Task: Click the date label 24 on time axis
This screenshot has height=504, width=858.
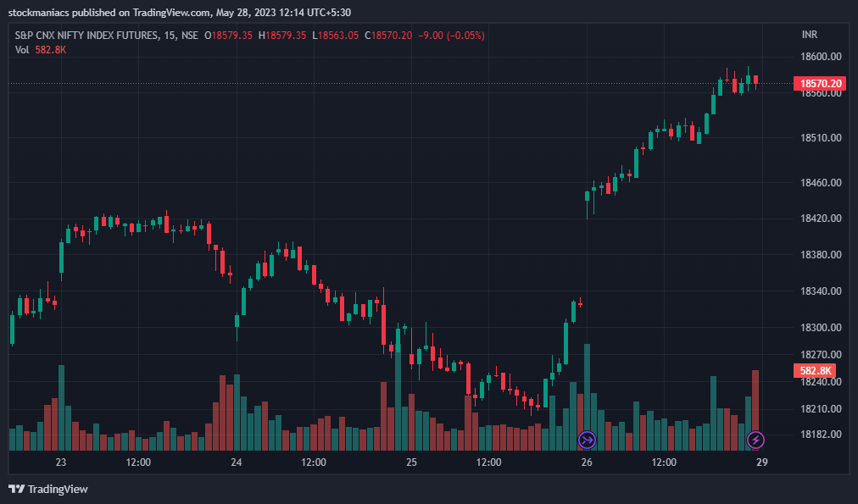Action: [x=236, y=462]
